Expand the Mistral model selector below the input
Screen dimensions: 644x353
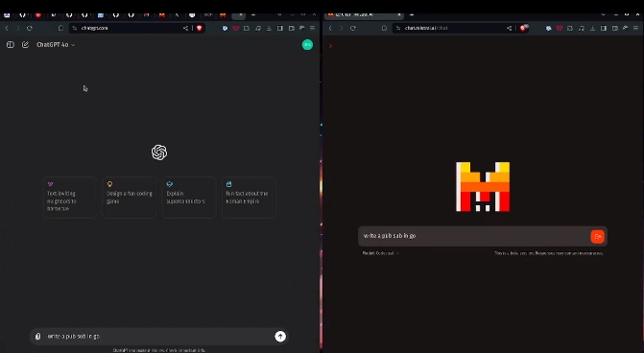point(380,253)
